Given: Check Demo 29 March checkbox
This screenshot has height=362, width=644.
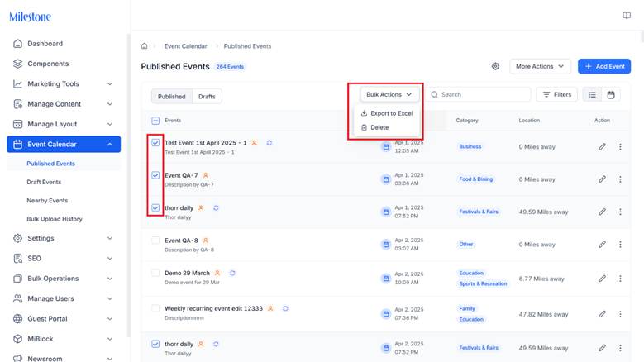Looking at the screenshot, I should pyautogui.click(x=155, y=273).
